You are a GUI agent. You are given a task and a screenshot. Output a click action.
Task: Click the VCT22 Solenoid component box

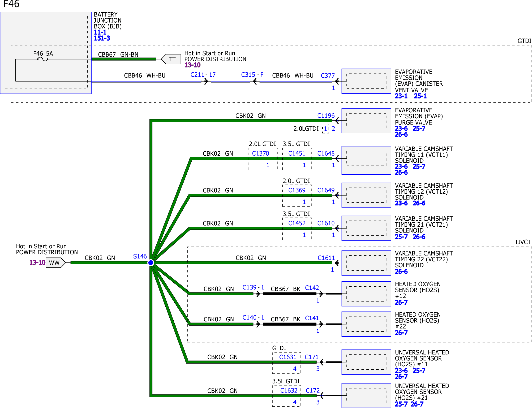(366, 263)
